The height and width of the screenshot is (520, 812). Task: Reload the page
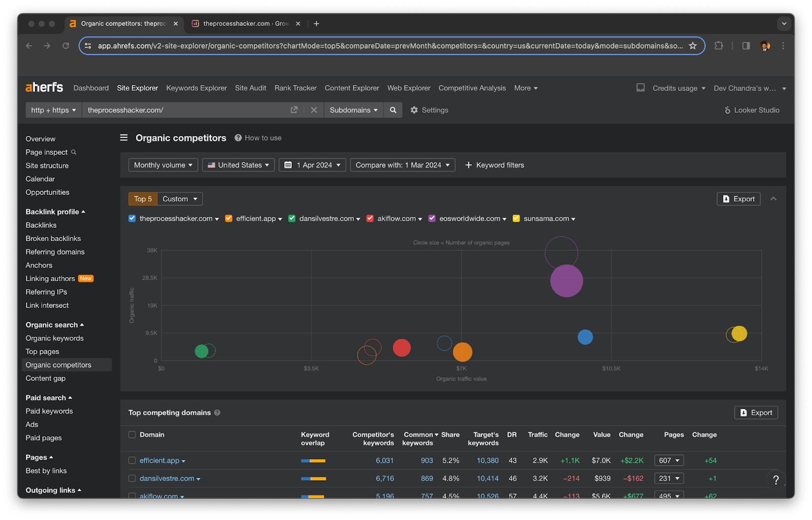click(x=65, y=46)
